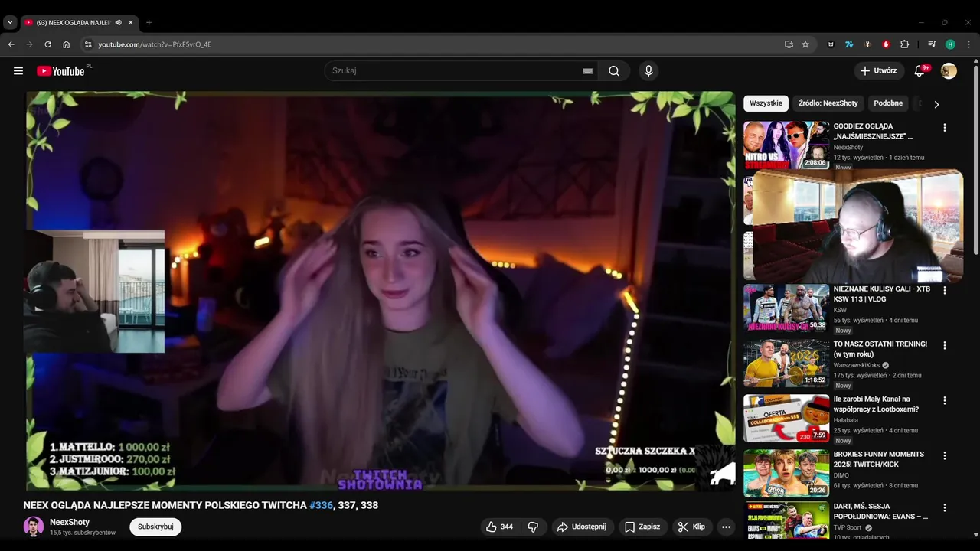The image size is (980, 551).
Task: Open the on-screen keyboard icon in search
Action: [x=587, y=71]
